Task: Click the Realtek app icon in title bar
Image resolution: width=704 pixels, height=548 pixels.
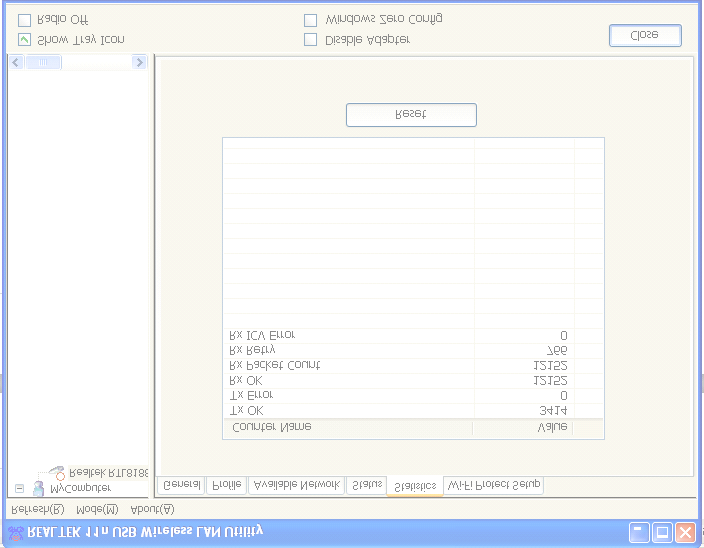Action: [16, 533]
